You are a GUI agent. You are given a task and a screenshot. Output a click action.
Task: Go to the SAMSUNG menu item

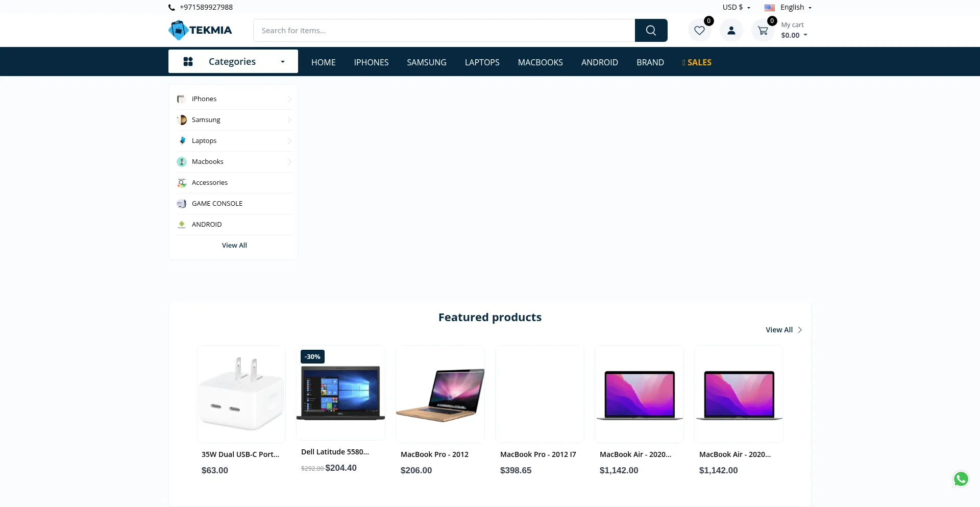click(427, 62)
